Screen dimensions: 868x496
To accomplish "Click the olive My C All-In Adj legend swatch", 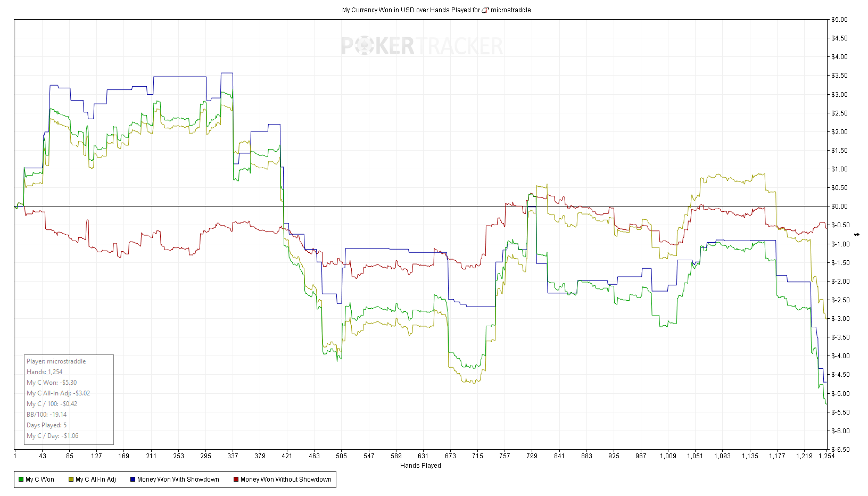I will pyautogui.click(x=71, y=480).
